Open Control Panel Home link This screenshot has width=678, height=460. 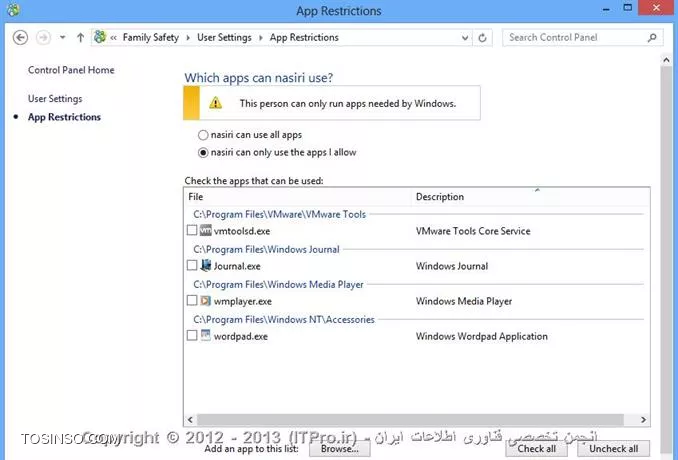click(71, 70)
